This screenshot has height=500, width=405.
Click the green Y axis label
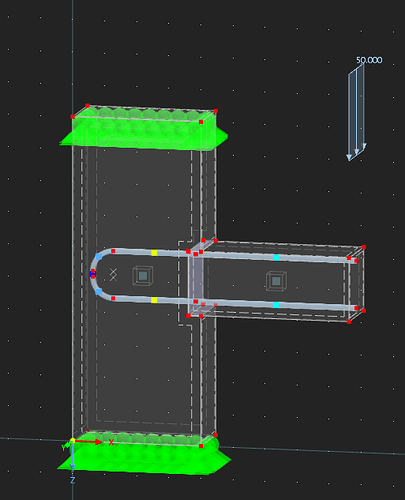coord(64,447)
